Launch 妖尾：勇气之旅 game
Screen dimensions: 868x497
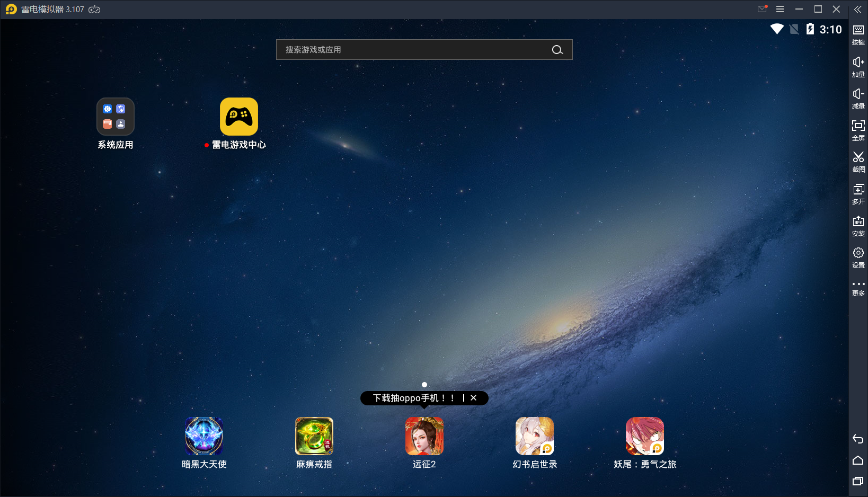click(x=645, y=436)
